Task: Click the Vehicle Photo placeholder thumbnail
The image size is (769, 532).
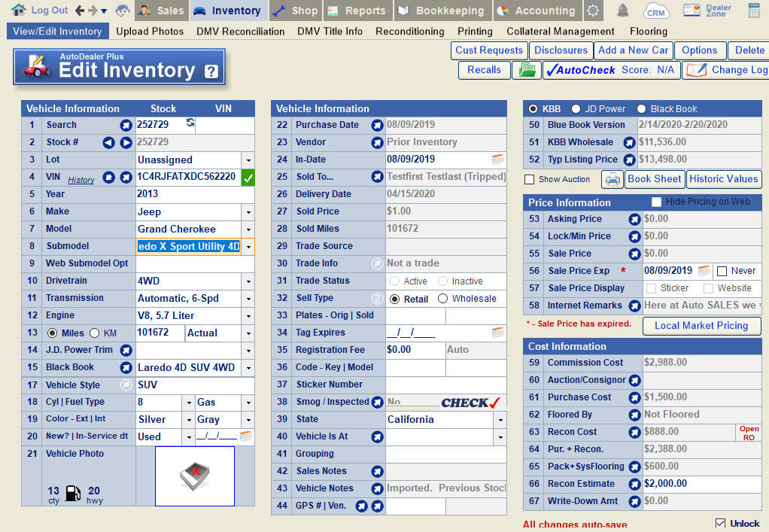Action: pos(195,476)
